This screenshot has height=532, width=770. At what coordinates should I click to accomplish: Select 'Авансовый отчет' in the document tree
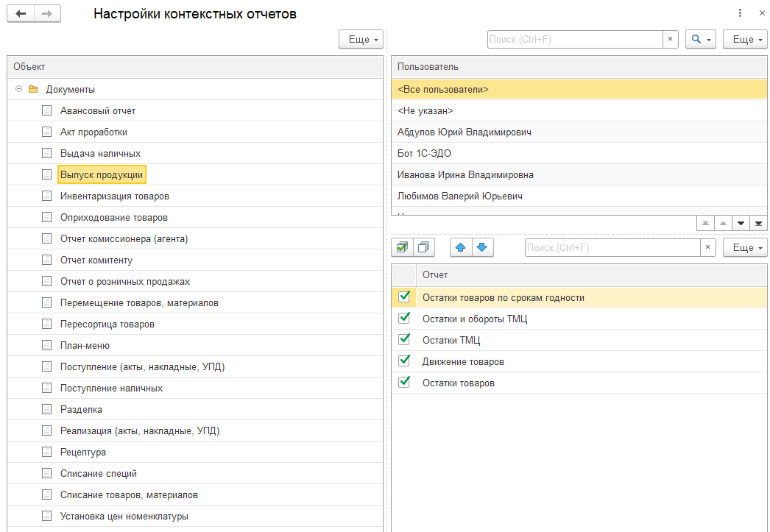(98, 111)
